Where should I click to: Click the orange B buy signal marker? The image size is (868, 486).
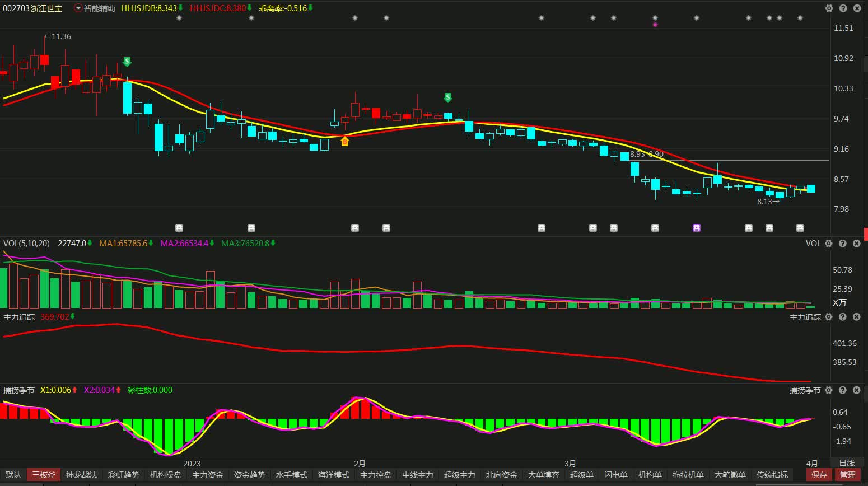pos(344,141)
